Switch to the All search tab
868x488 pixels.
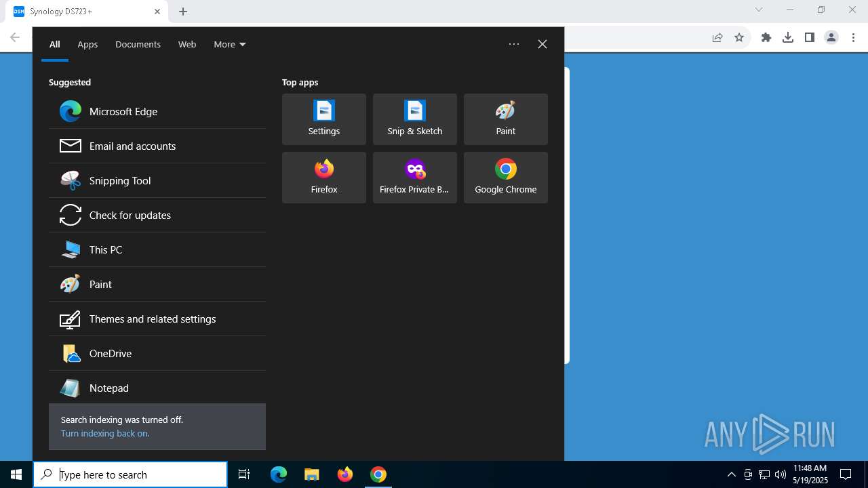pyautogui.click(x=55, y=44)
